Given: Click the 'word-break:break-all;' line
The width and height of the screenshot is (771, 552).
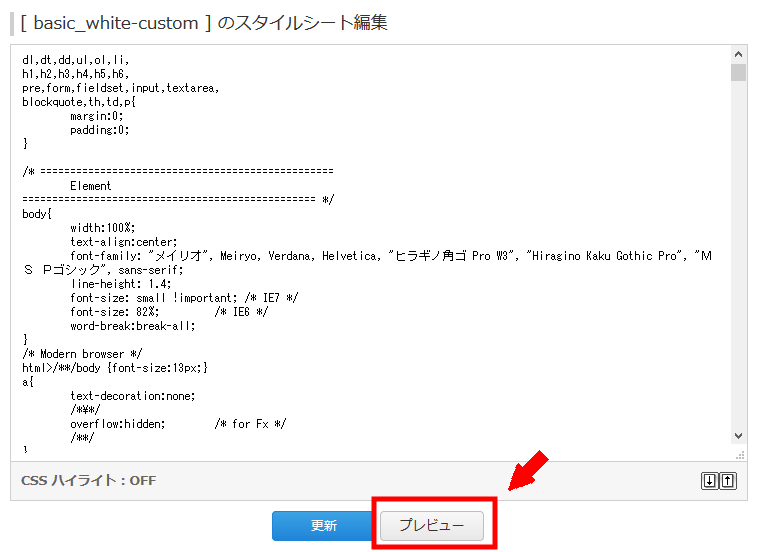Looking at the screenshot, I should [133, 326].
